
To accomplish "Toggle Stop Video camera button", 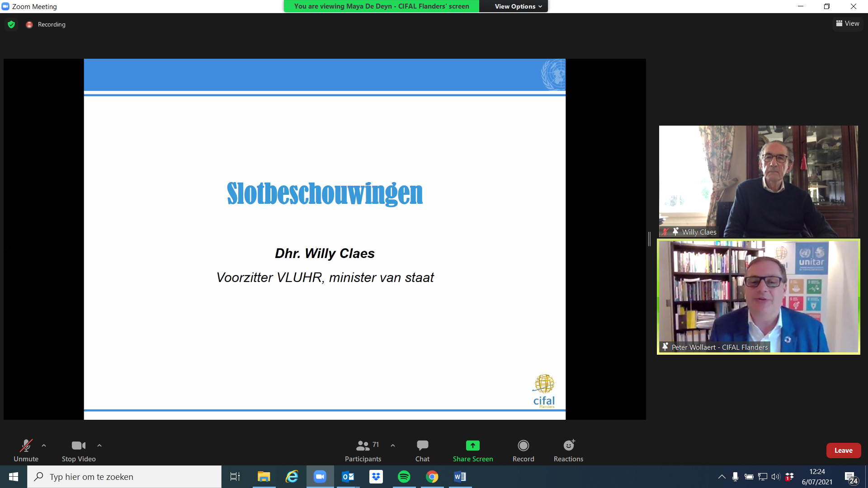I will click(x=78, y=446).
